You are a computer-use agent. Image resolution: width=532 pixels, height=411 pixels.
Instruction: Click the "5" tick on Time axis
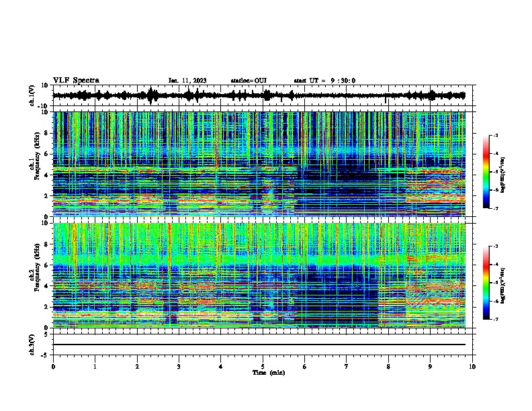(263, 367)
